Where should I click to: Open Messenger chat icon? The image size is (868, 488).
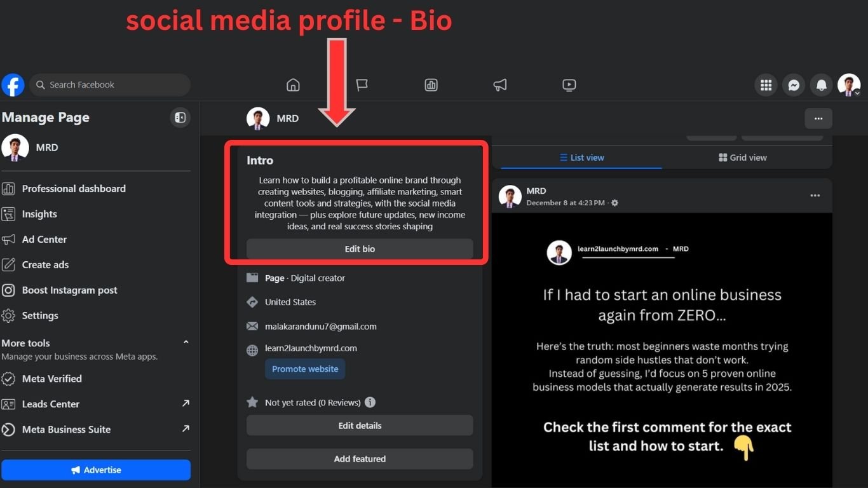[x=794, y=85]
